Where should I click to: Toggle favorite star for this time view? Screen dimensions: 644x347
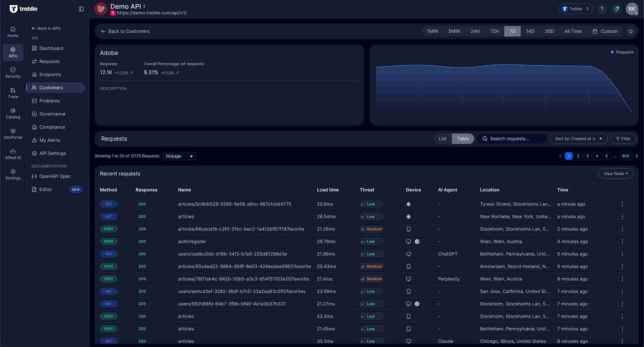630,31
